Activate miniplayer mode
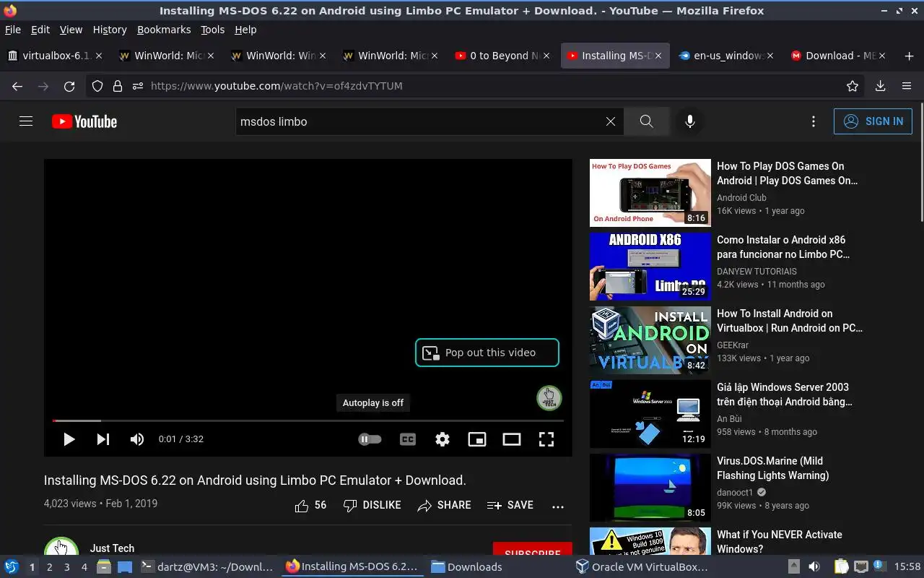924x578 pixels. click(477, 439)
